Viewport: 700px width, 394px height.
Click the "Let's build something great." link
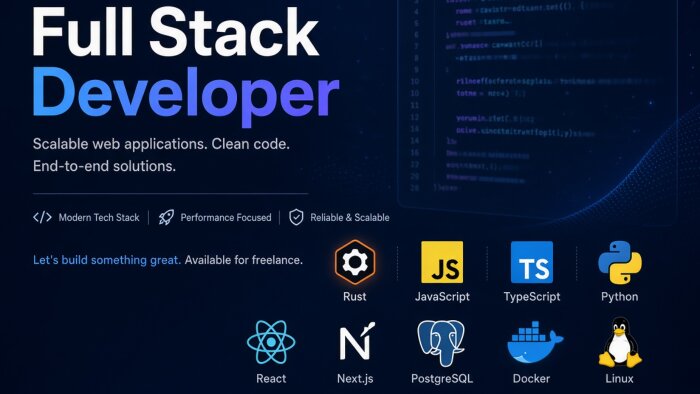click(107, 260)
